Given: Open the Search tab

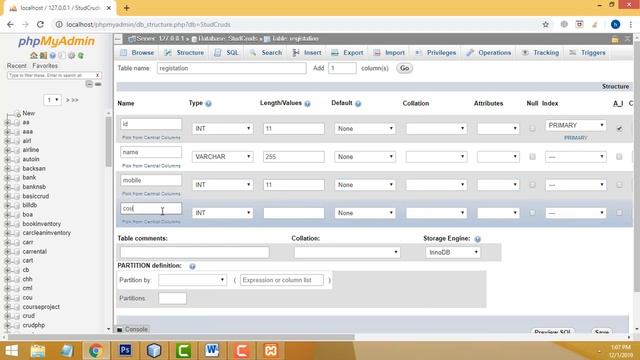Looking at the screenshot, I should click(x=266, y=53).
